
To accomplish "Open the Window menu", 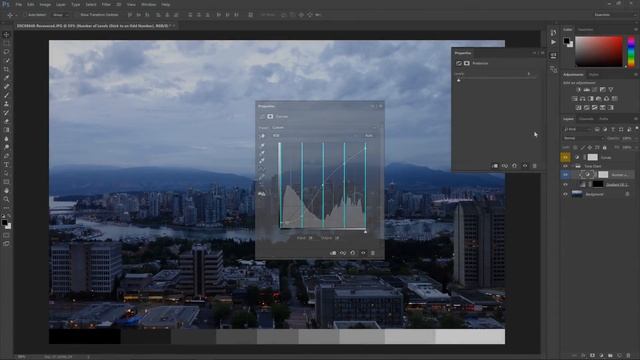I will tap(148, 4).
